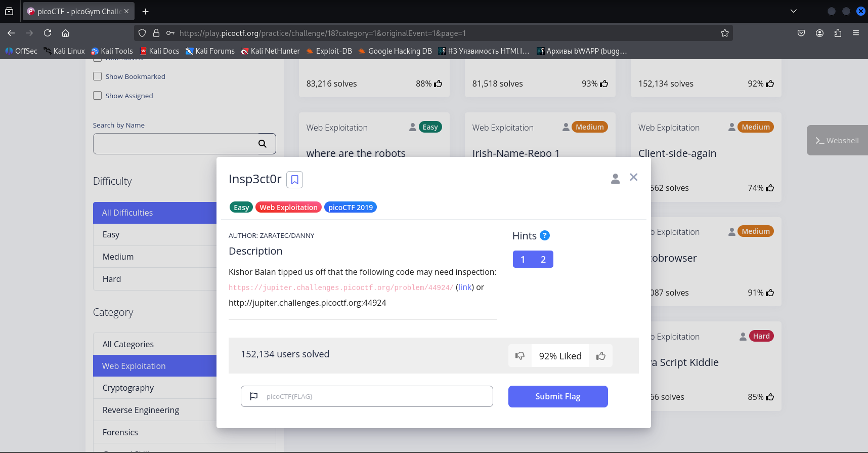
Task: Reveal hint number 1
Action: click(523, 259)
